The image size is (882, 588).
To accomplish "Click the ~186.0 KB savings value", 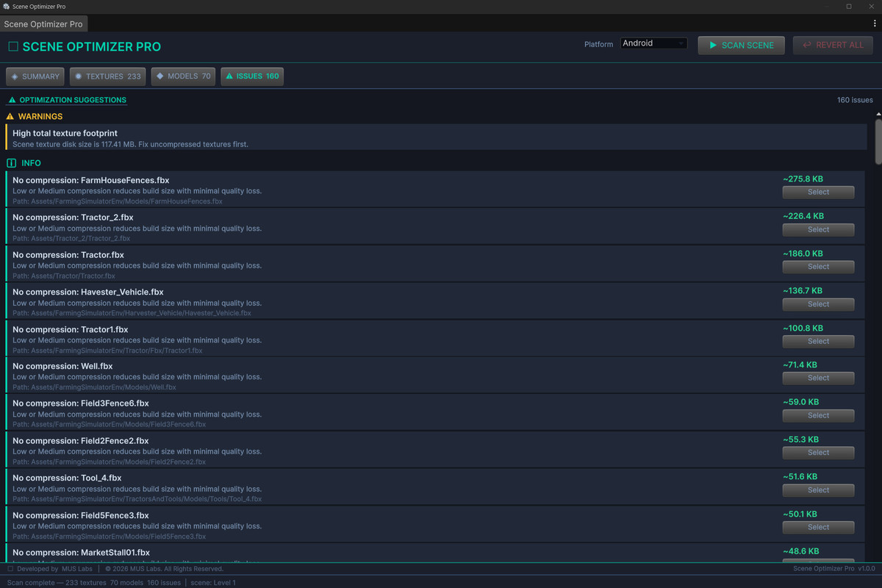I will click(x=803, y=254).
